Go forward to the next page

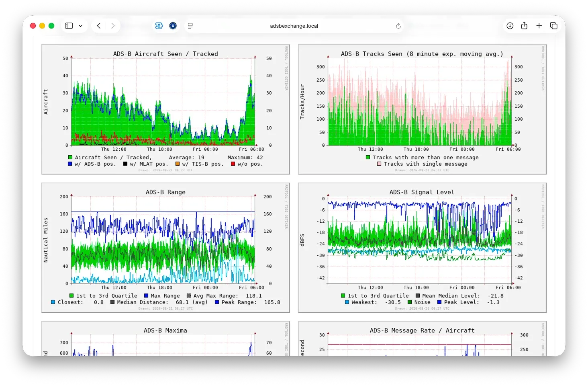pyautogui.click(x=113, y=26)
